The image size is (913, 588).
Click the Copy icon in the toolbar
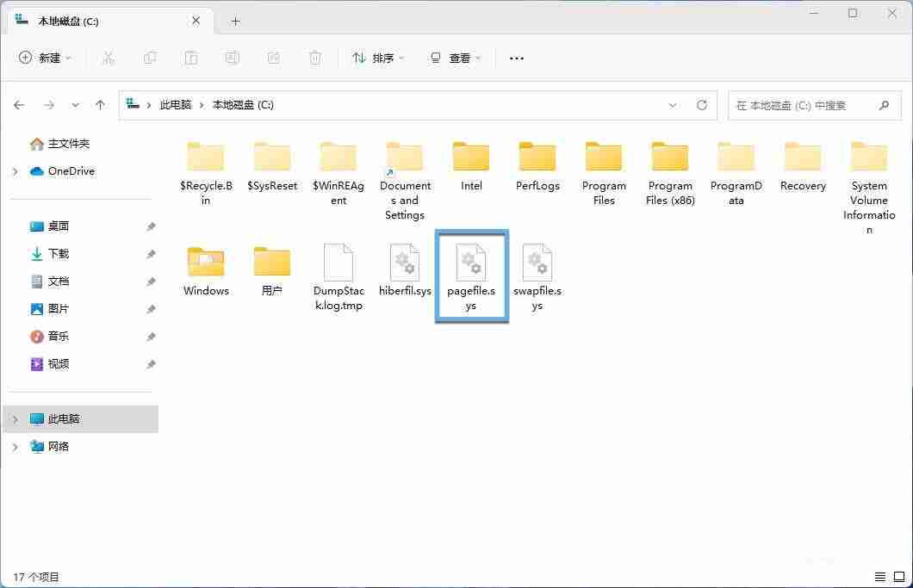click(150, 58)
